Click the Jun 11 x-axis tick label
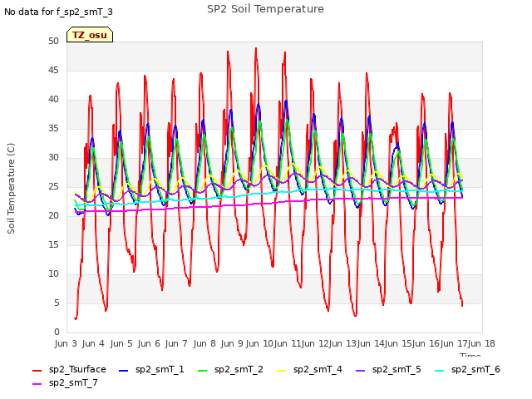This screenshot has width=532, height=399. 288,343
